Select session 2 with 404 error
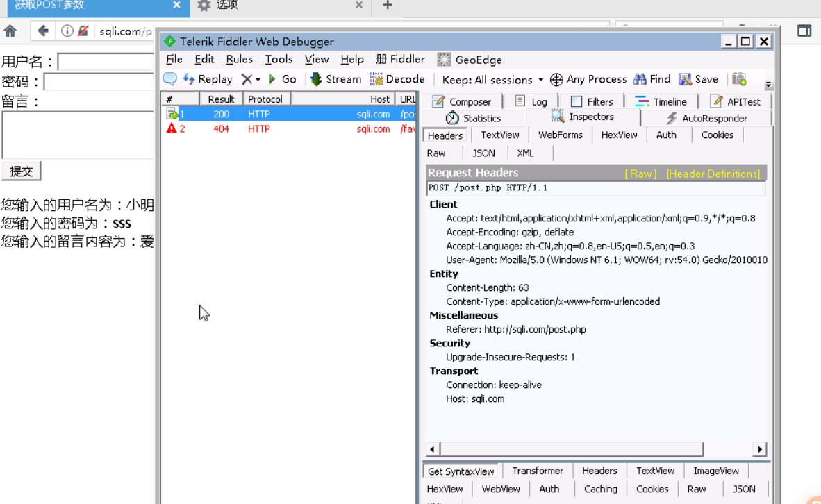This screenshot has height=504, width=821. tap(289, 128)
